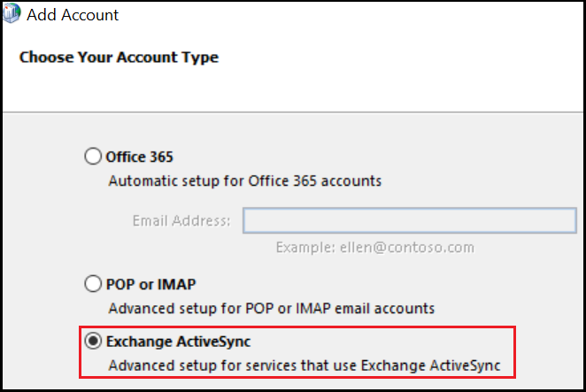Viewport: 586px width, 392px height.
Task: Click the 'Choose Your Account Type' heading
Action: pos(119,58)
